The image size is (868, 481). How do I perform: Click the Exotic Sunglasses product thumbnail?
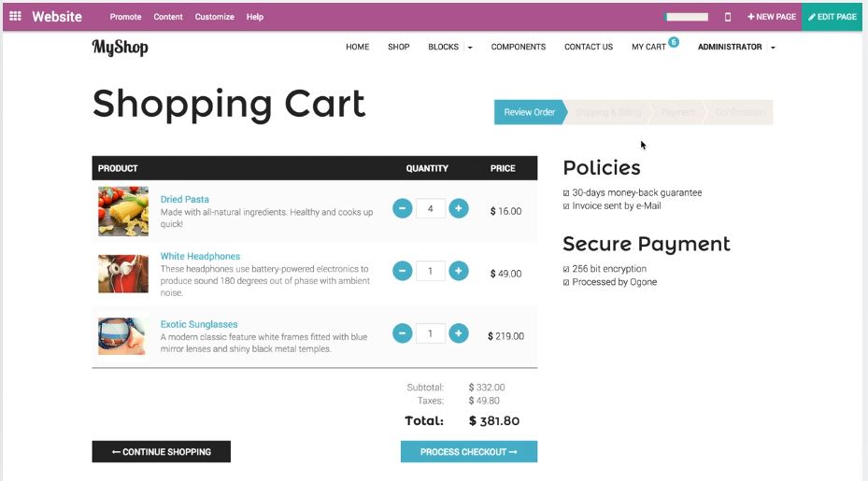click(123, 335)
